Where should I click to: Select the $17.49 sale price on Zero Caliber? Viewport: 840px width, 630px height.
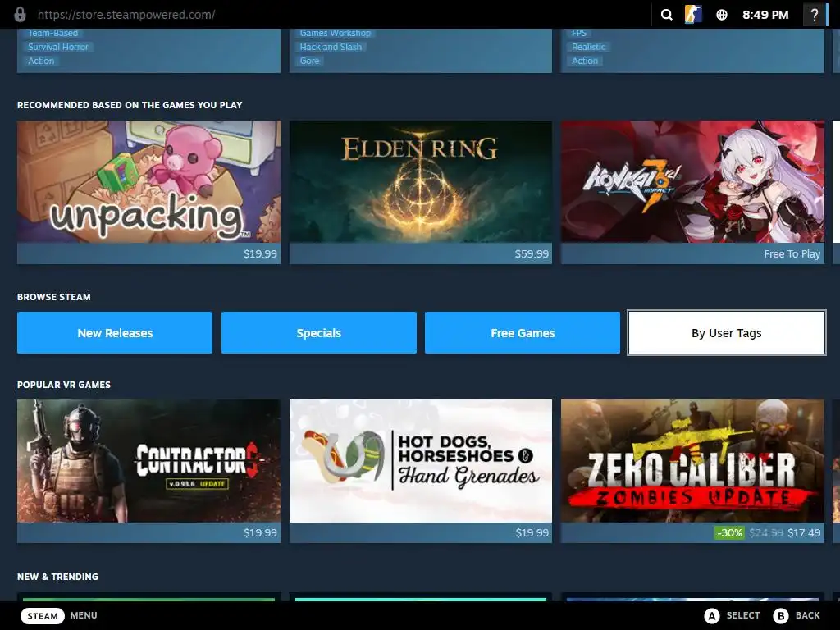[802, 533]
